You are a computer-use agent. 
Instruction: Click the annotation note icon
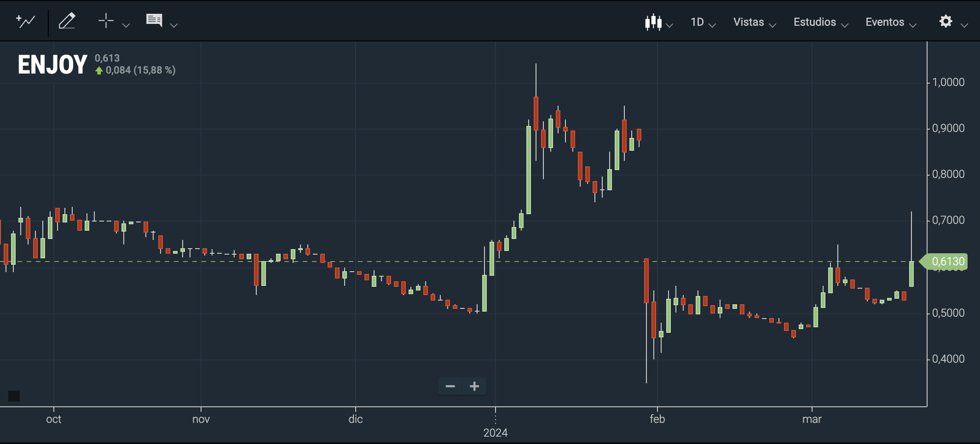(x=154, y=20)
